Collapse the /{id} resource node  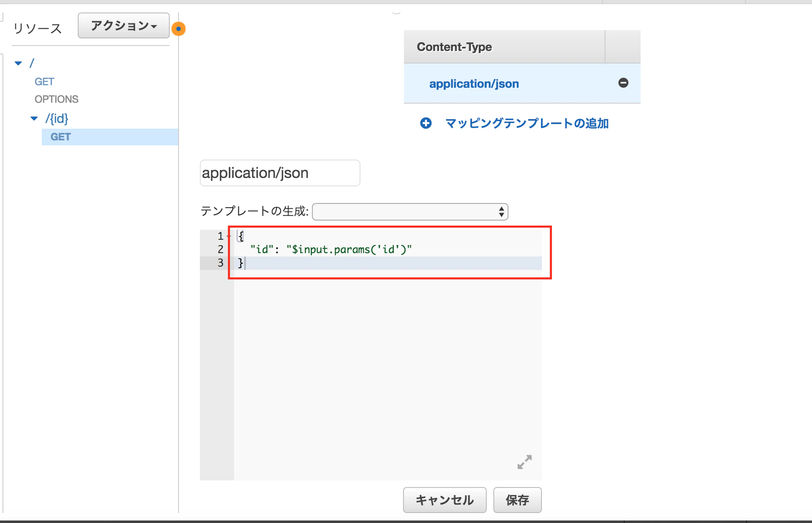click(x=34, y=119)
